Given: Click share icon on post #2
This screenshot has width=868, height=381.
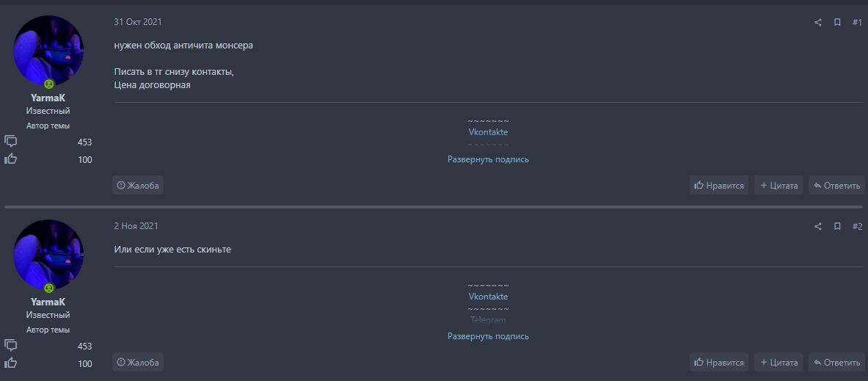Looking at the screenshot, I should pyautogui.click(x=818, y=227).
